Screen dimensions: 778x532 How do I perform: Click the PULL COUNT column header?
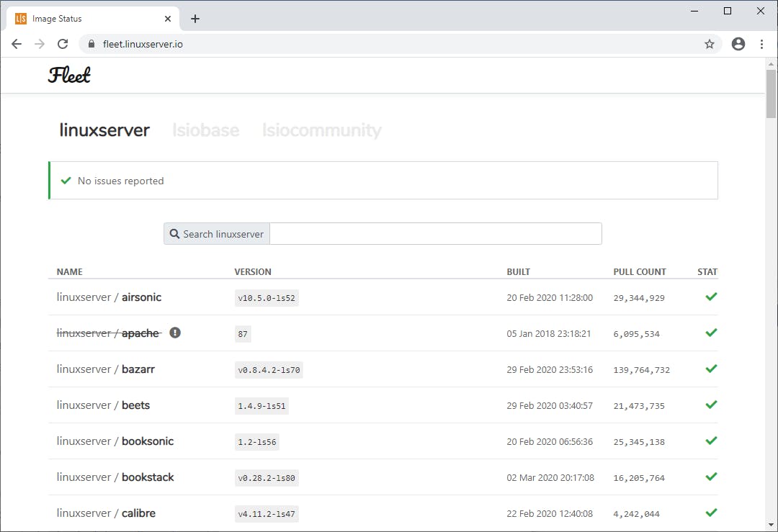pos(640,271)
